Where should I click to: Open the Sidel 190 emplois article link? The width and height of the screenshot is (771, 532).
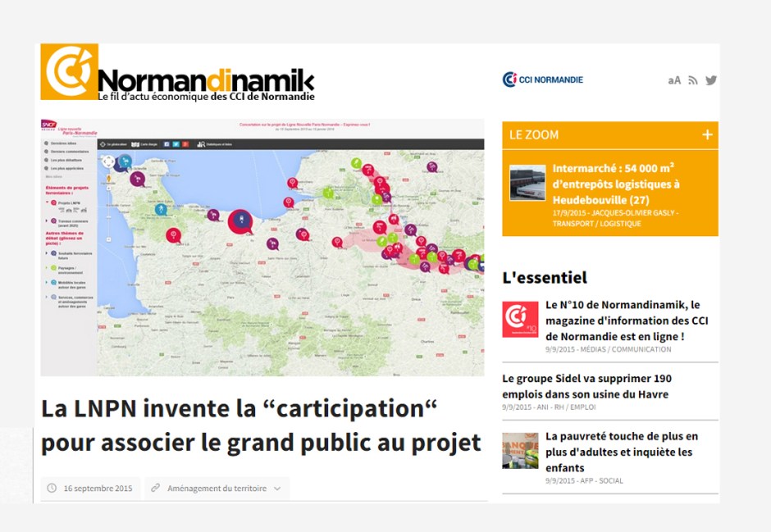tap(586, 386)
